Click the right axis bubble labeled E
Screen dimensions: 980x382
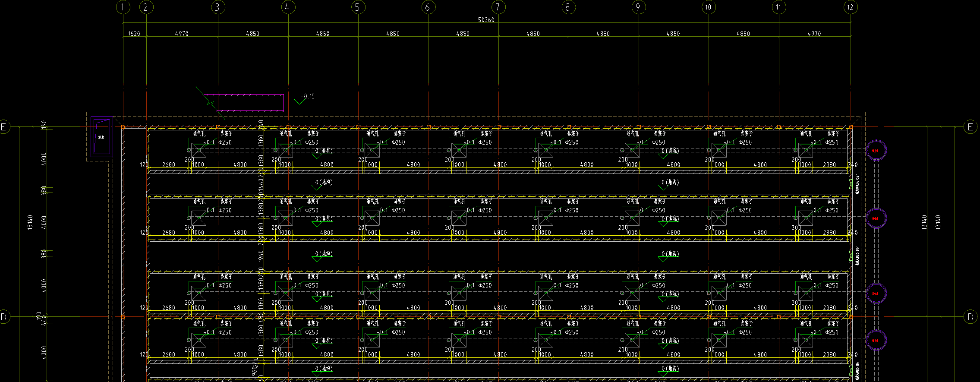coord(970,127)
